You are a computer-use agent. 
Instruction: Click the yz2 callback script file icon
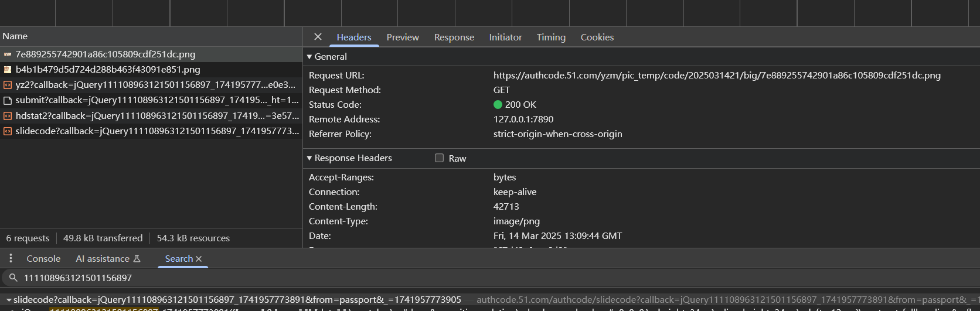pos(8,85)
